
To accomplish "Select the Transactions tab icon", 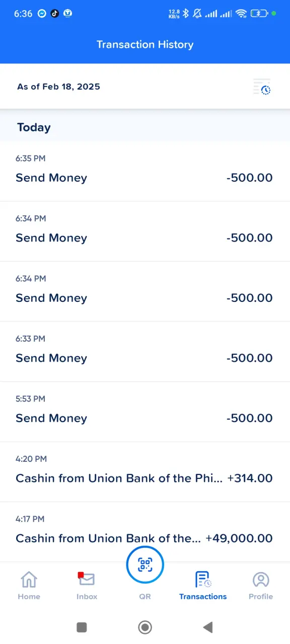I will pyautogui.click(x=203, y=580).
